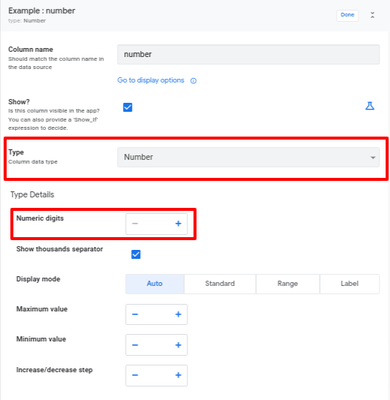Increase Minimum value with plus
390x400 pixels.
[178, 345]
